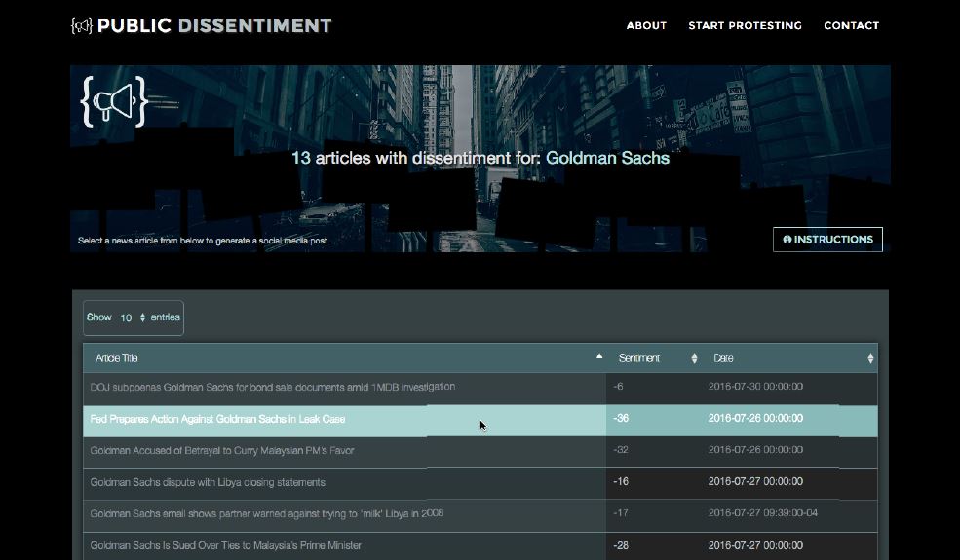Open the Instructions button
The height and width of the screenshot is (560, 960).
tap(827, 240)
